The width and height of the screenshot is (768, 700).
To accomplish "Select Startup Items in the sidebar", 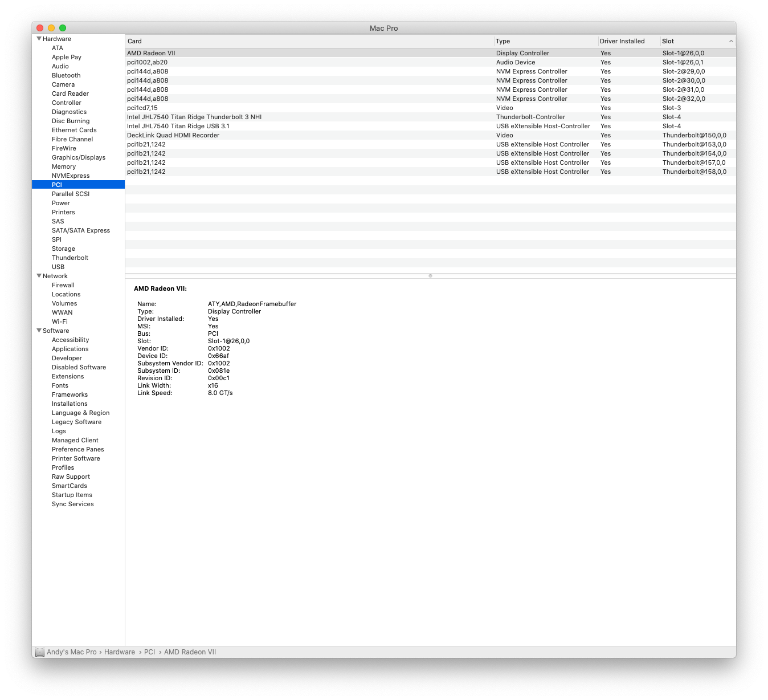I will tap(72, 495).
